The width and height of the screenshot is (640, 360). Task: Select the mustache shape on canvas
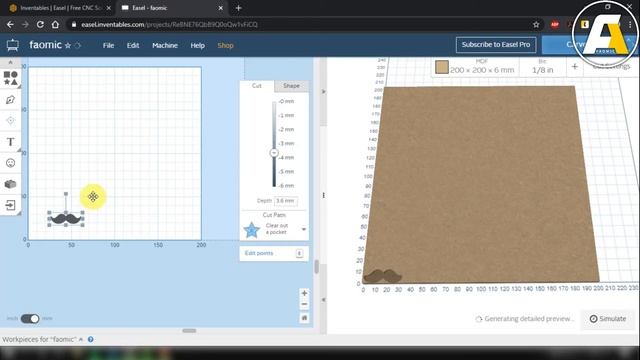[x=66, y=219]
